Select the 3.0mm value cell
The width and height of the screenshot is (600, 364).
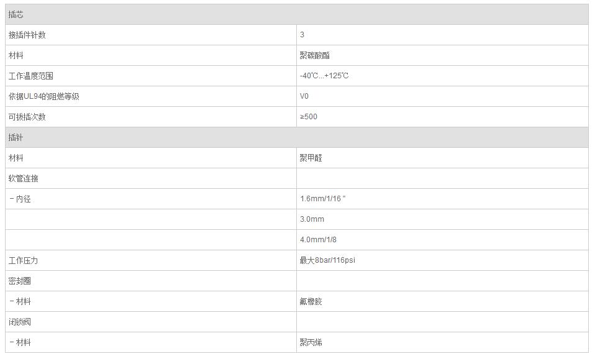tap(312, 219)
